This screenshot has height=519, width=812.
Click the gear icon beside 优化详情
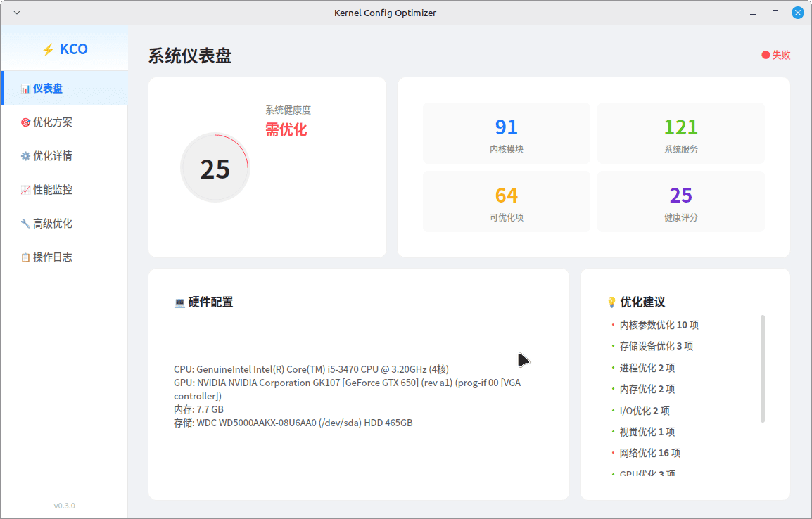[x=25, y=156]
